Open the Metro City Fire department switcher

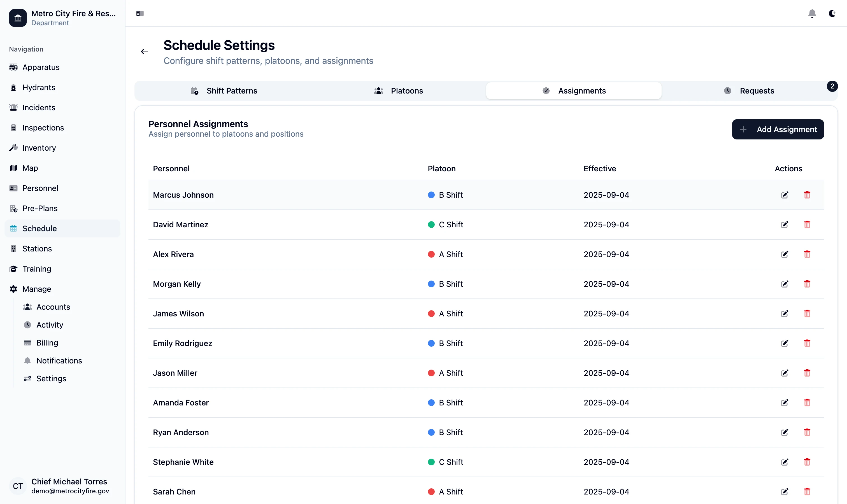coord(62,18)
